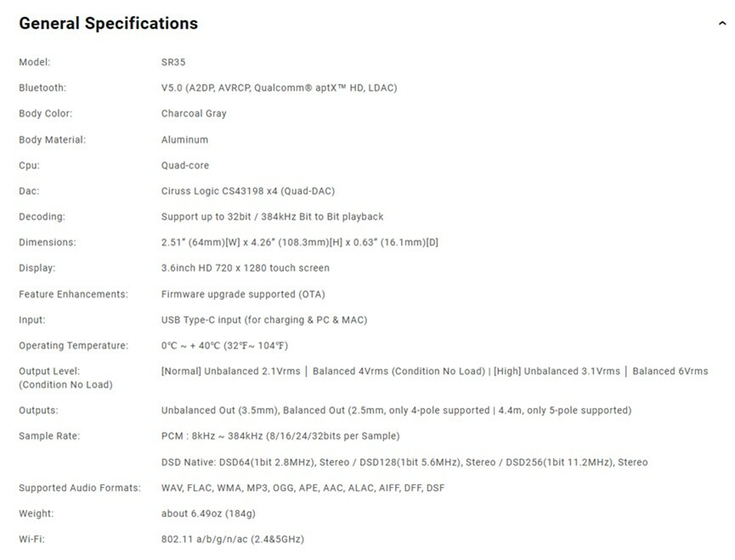Click the Operating Temperature range value
735x560 pixels.
tap(224, 346)
